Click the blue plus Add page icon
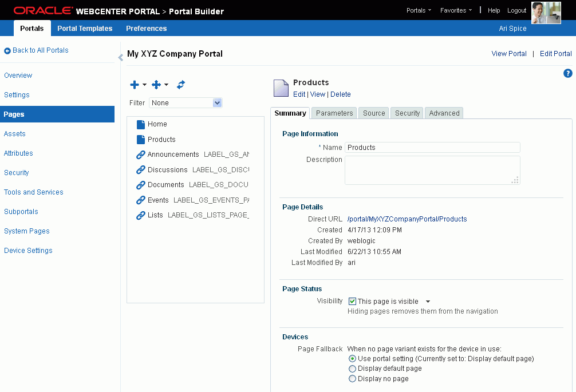The image size is (576, 392). (135, 85)
